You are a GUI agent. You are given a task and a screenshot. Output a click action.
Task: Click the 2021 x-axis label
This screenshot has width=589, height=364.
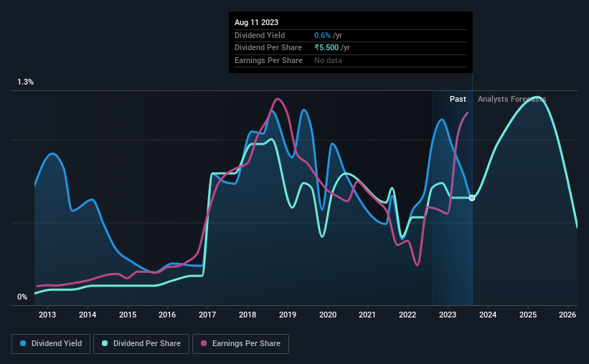[367, 315]
